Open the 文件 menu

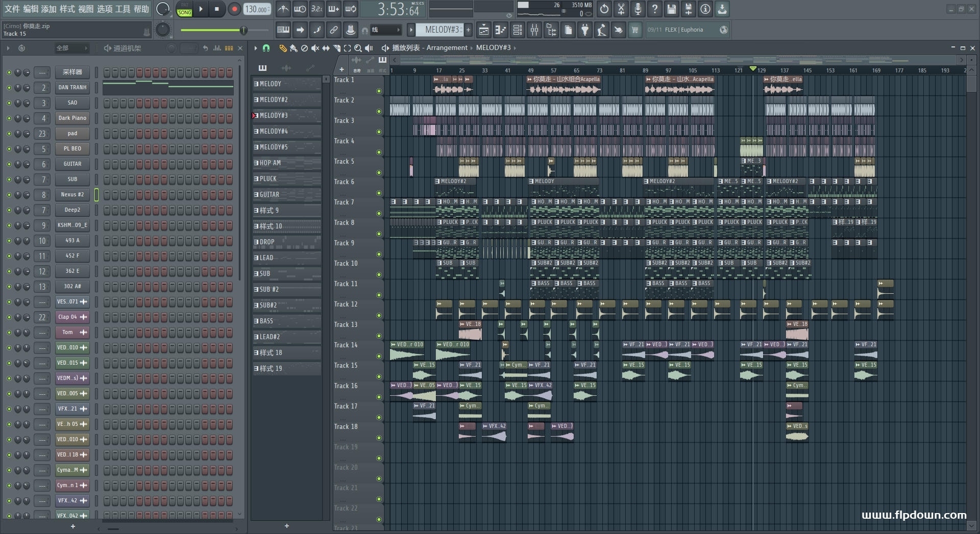click(12, 9)
